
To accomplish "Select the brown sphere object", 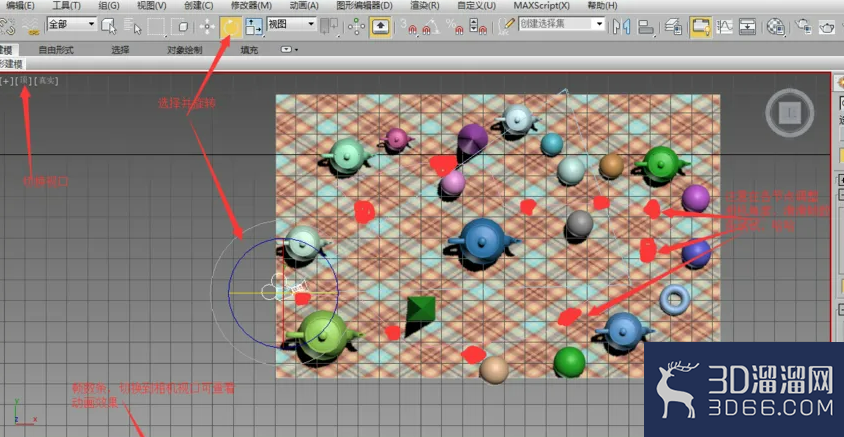I will [611, 166].
